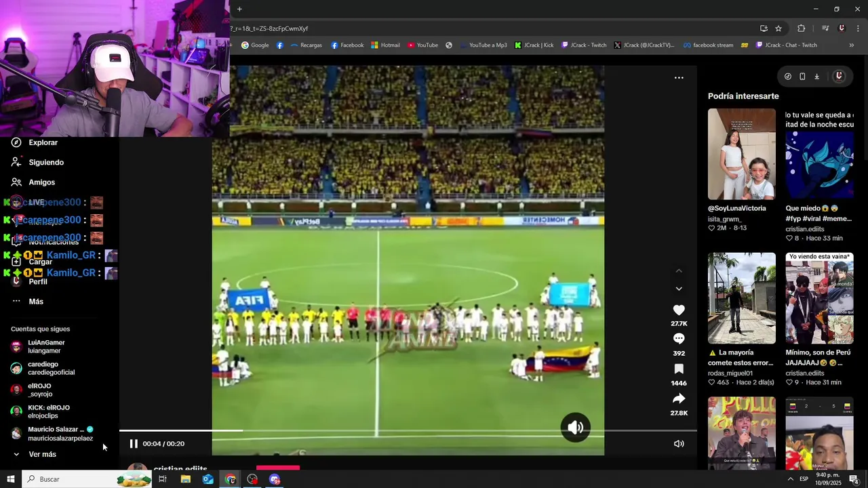868x488 pixels.
Task: Open 'La mayoría comete estos error' video thumbnail
Action: point(742,298)
